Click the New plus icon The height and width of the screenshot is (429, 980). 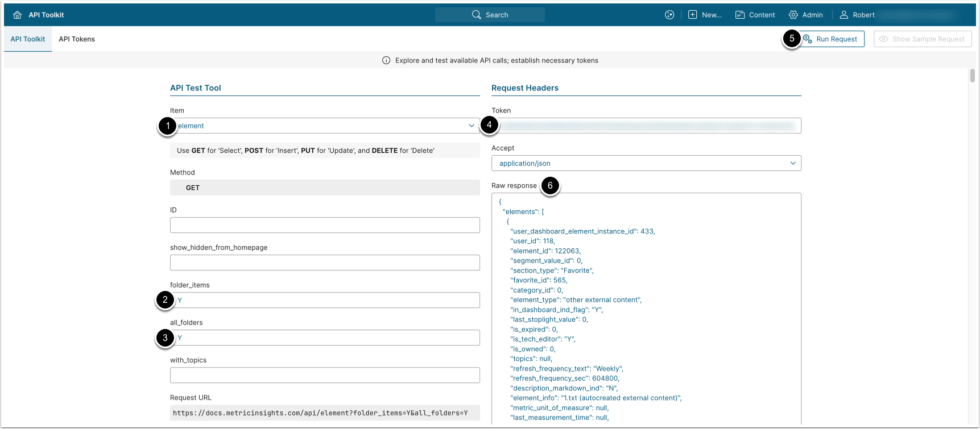[692, 15]
